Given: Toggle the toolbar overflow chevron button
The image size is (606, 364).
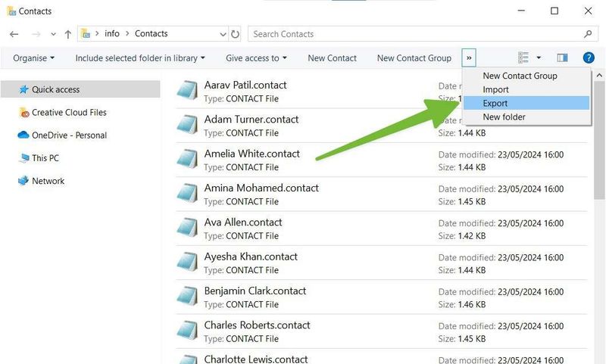Looking at the screenshot, I should point(469,58).
